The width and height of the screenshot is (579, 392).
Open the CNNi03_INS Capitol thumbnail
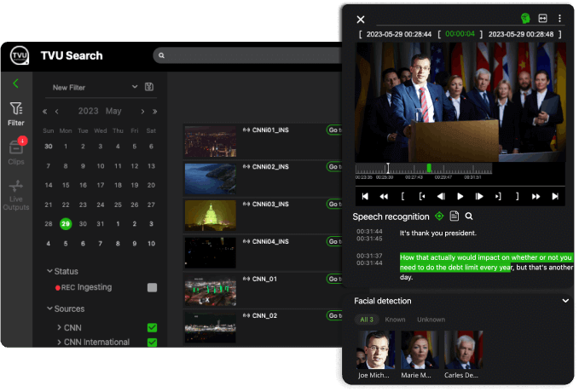tap(210, 216)
